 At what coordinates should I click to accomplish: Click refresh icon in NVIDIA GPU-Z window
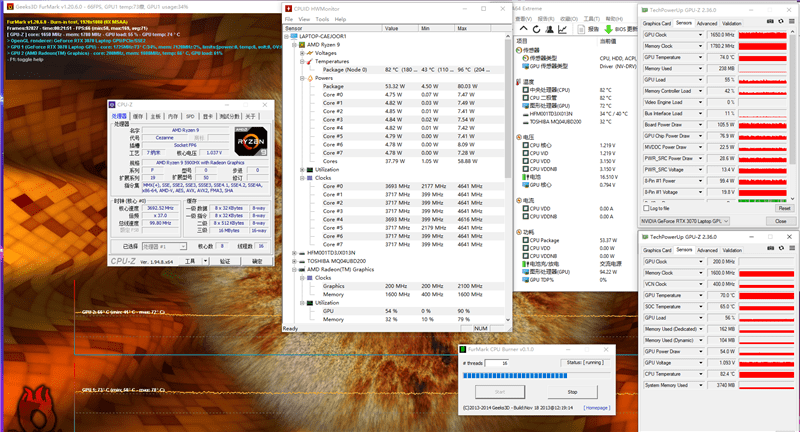[781, 22]
